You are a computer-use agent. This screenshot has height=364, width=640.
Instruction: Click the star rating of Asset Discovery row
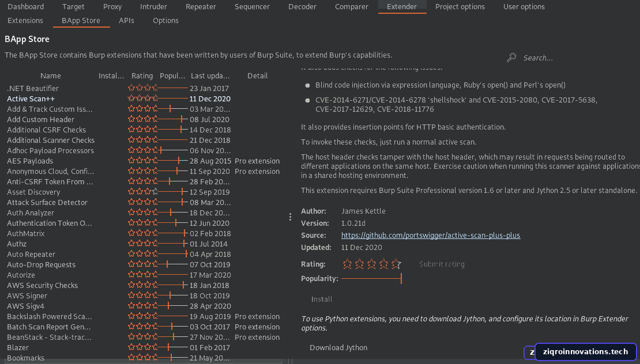coord(142,192)
